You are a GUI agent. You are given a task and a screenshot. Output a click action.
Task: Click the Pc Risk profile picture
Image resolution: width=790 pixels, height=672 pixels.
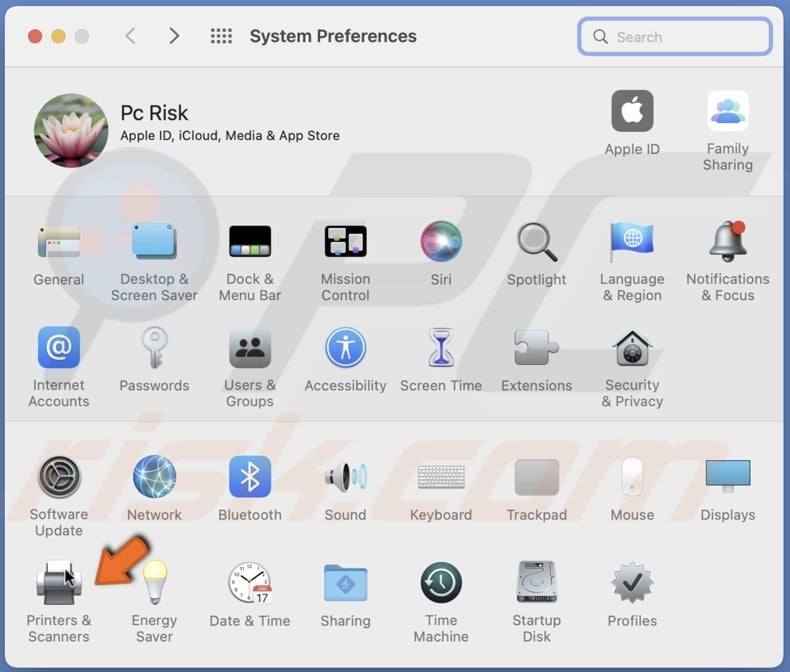pos(71,131)
